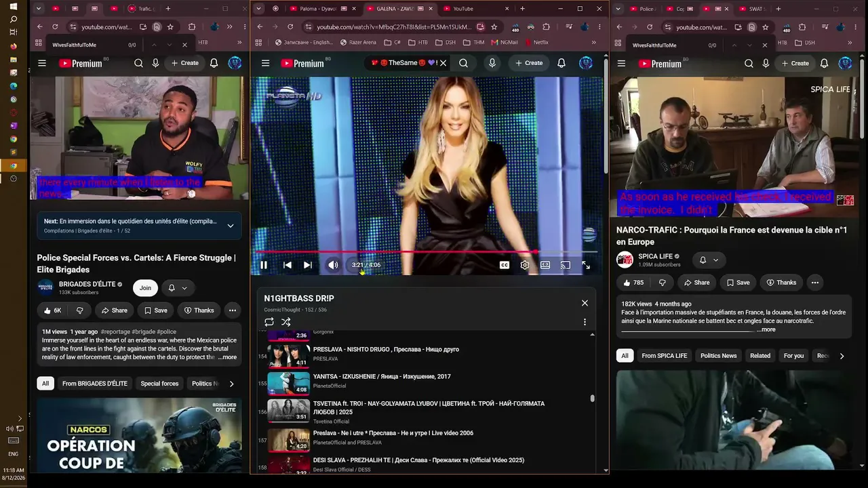The image size is (868, 488).
Task: Share the Police Special Forces video
Action: [x=114, y=310]
